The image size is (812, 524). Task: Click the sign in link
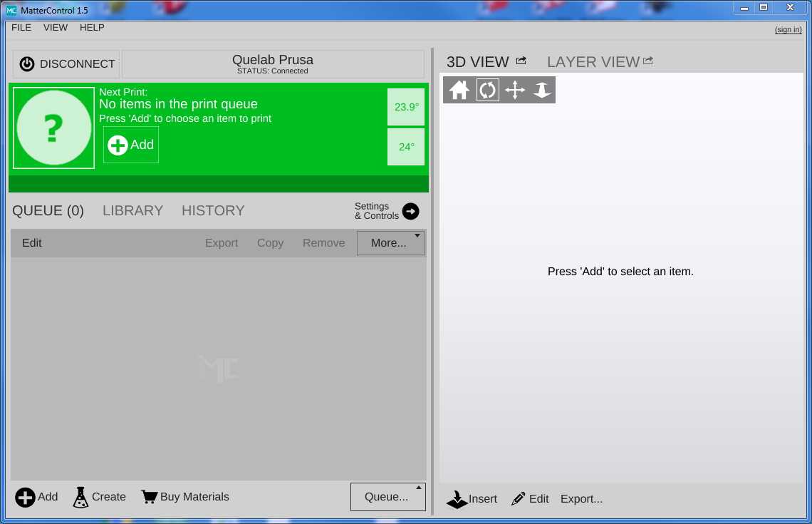(788, 29)
